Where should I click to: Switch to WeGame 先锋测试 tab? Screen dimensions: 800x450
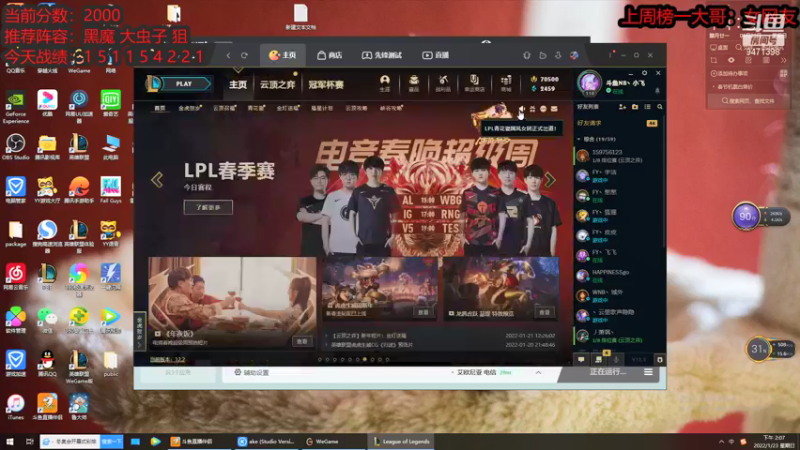[382, 55]
